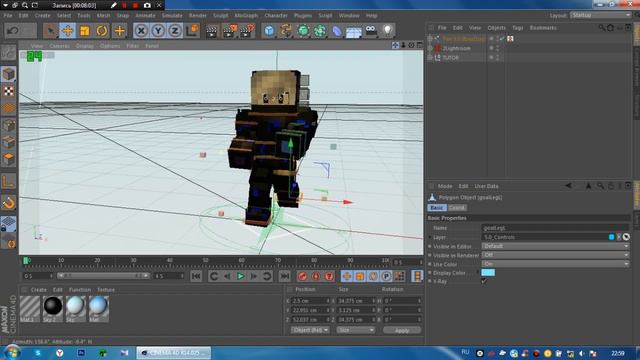Switch to the Basic tab in Attributes
Image resolution: width=640 pixels, height=360 pixels.
[x=436, y=208]
